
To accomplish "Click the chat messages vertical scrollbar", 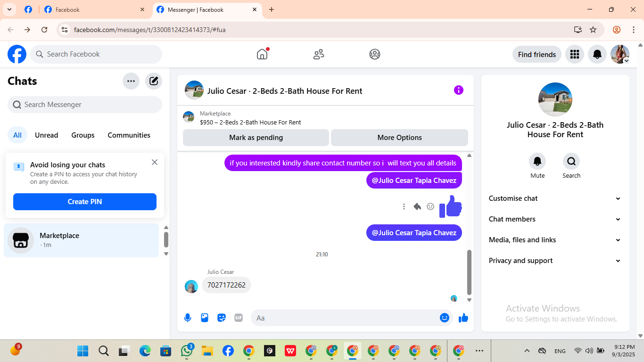I will click(x=469, y=272).
